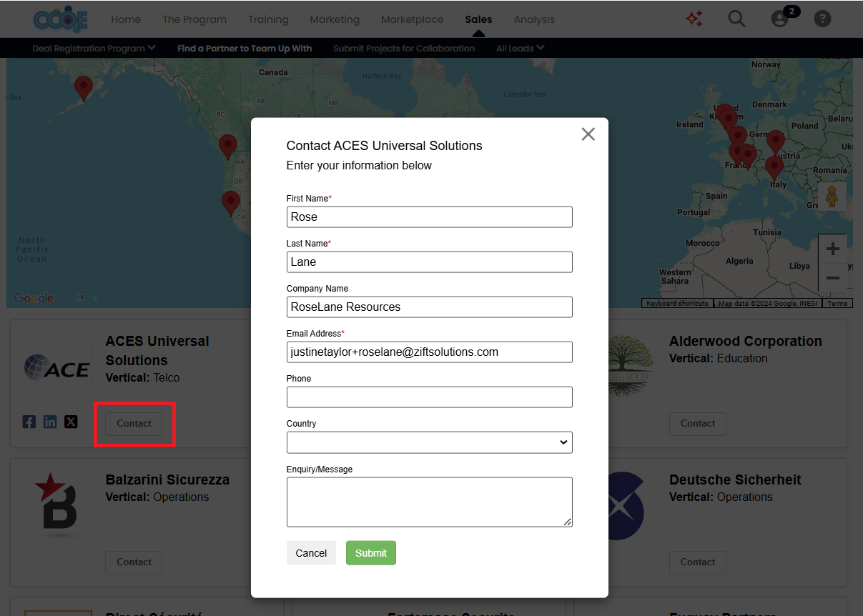This screenshot has width=863, height=616.
Task: Open ACES Universal Solutions Facebook page icon
Action: coord(29,422)
